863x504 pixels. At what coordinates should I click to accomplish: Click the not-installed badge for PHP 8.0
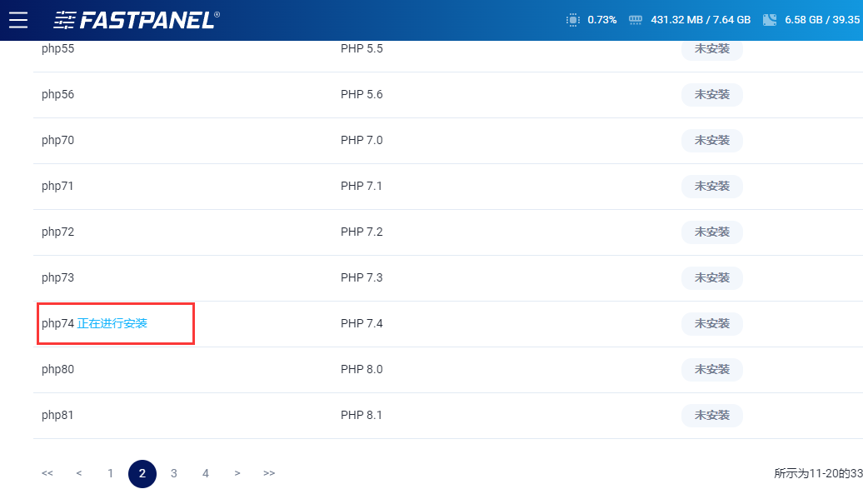tap(712, 369)
